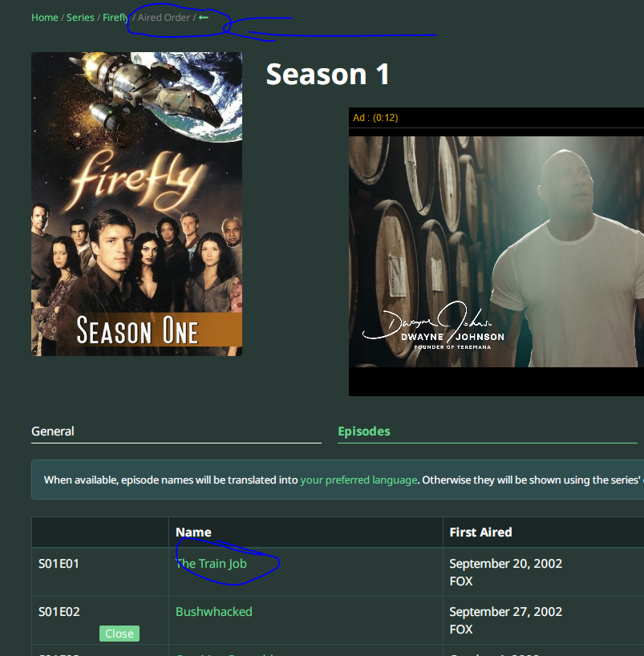
Task: Click the green back arrow in breadcrumbs
Action: click(x=204, y=18)
